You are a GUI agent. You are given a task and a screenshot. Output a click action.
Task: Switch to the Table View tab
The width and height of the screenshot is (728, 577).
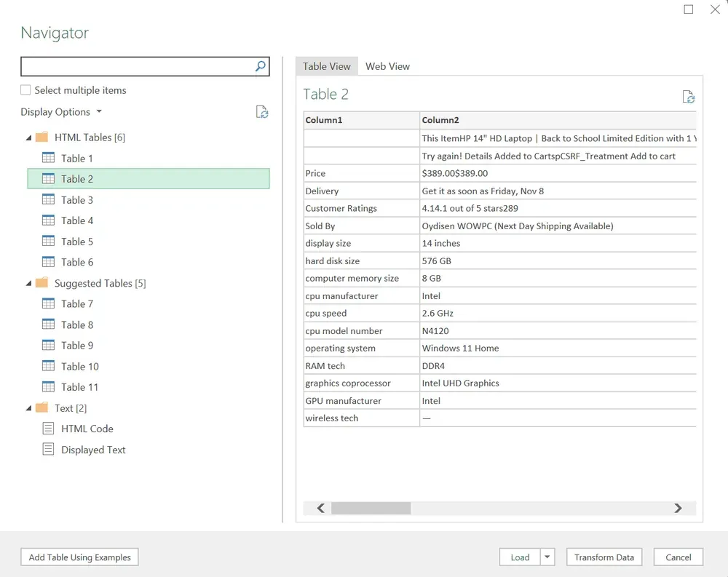[327, 66]
